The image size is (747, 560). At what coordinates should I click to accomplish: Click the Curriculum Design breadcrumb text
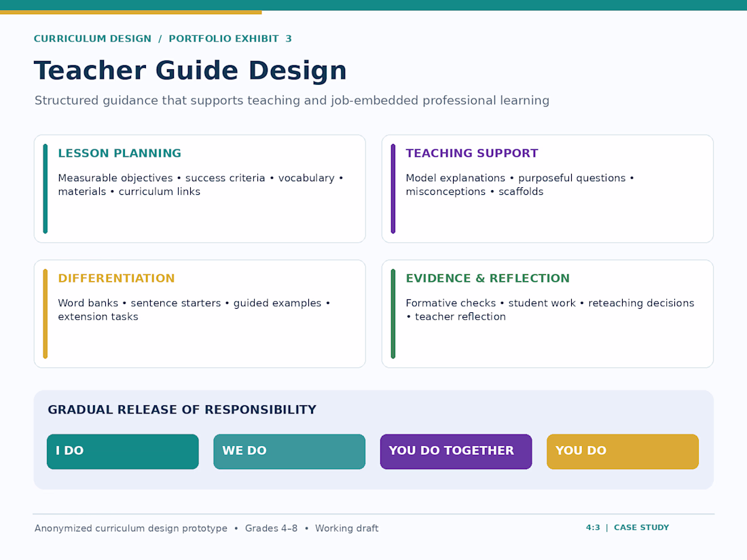(92, 39)
